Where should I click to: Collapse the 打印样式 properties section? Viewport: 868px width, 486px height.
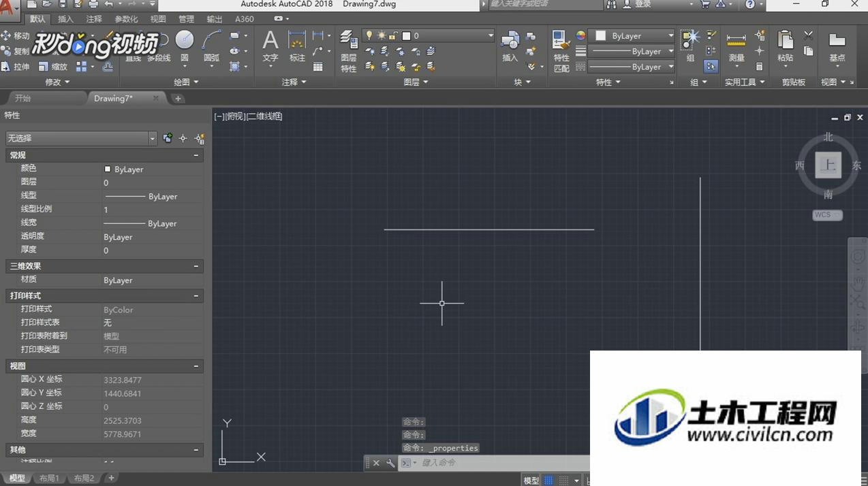coord(196,296)
